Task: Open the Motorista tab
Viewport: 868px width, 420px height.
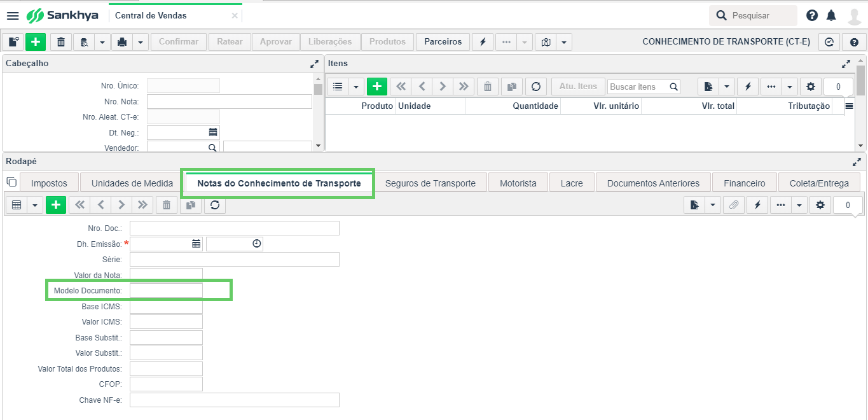Action: point(518,183)
